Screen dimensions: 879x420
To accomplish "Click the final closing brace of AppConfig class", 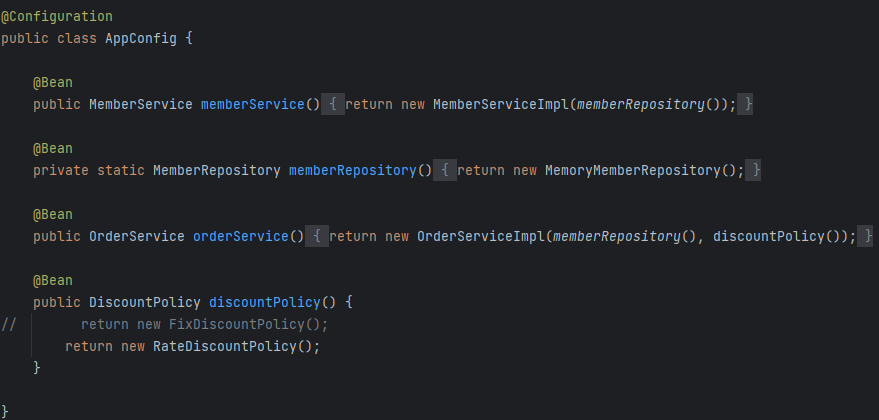I will (4, 411).
